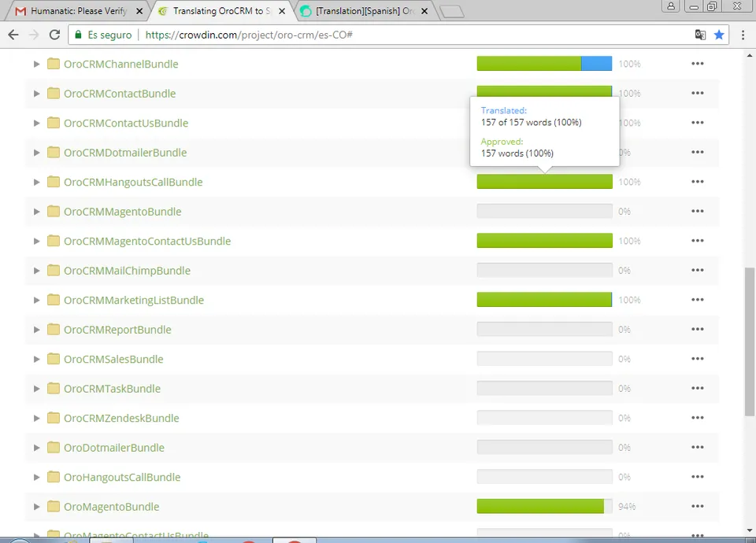Expand the OroCRMChannelBundle folder arrow
The height and width of the screenshot is (543, 756).
(x=36, y=64)
